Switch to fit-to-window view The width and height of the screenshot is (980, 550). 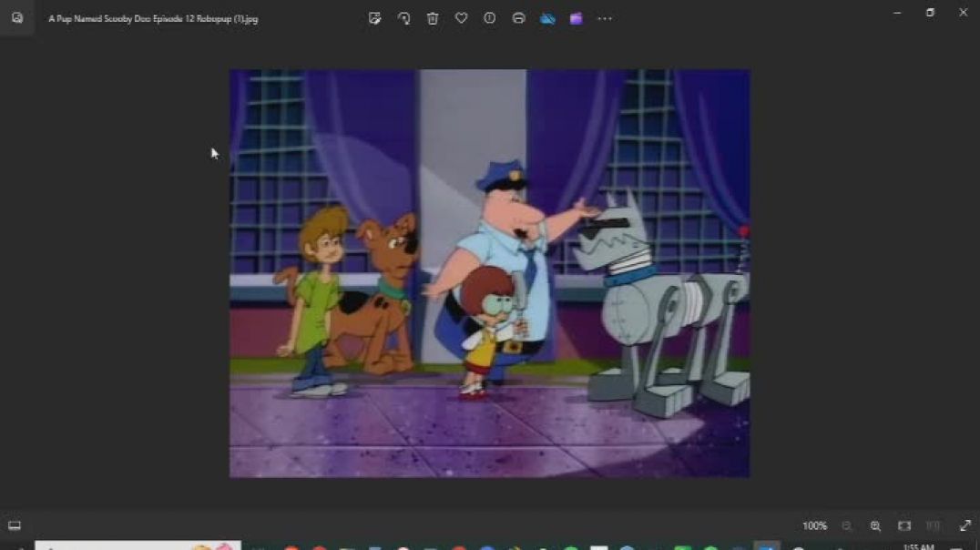coord(904,526)
